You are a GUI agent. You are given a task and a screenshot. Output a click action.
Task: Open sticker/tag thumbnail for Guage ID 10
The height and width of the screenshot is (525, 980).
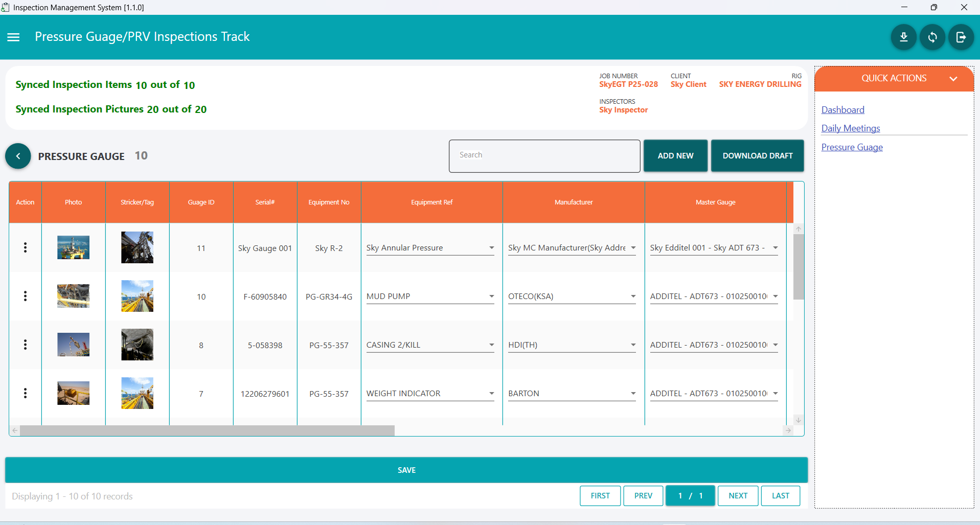click(137, 296)
